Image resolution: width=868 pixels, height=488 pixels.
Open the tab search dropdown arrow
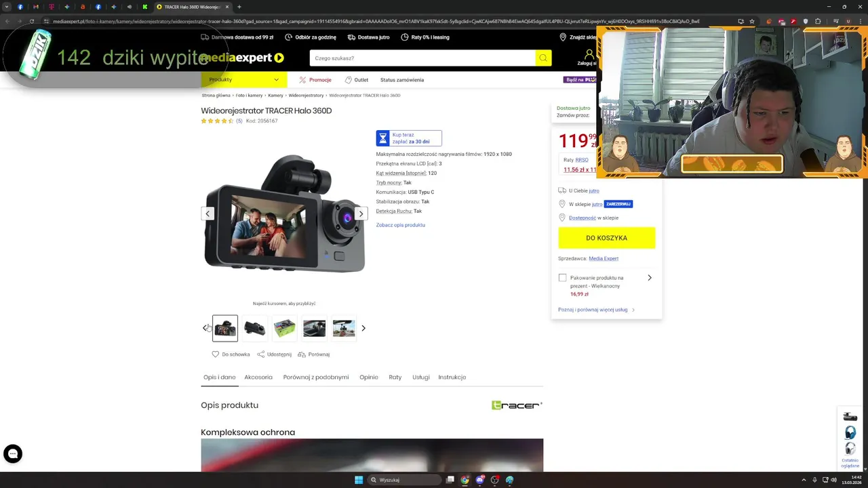(x=7, y=7)
